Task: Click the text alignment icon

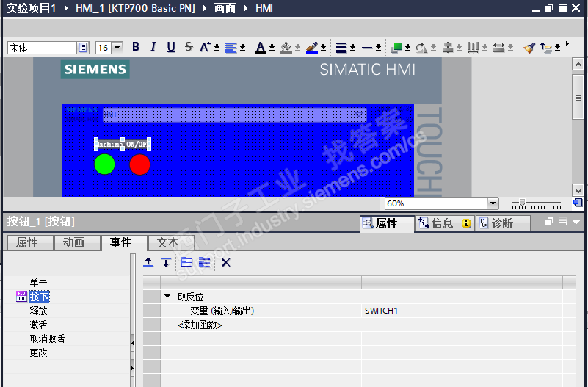Action: click(231, 48)
